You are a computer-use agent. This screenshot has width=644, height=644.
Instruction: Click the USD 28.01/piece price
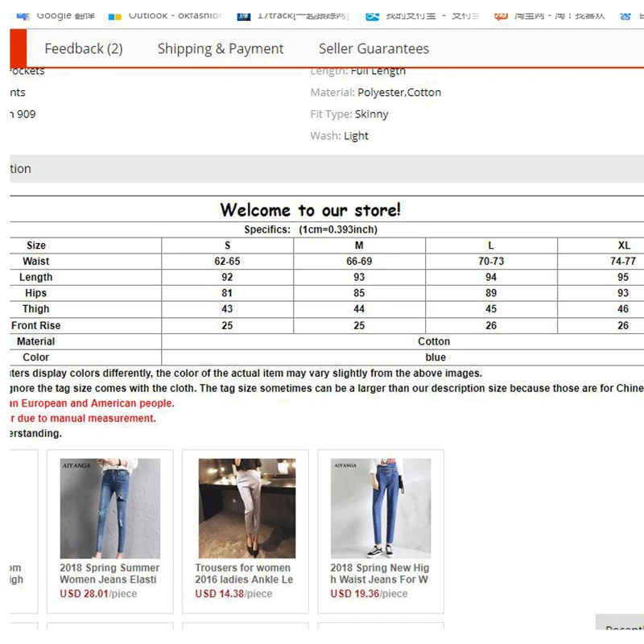point(98,593)
